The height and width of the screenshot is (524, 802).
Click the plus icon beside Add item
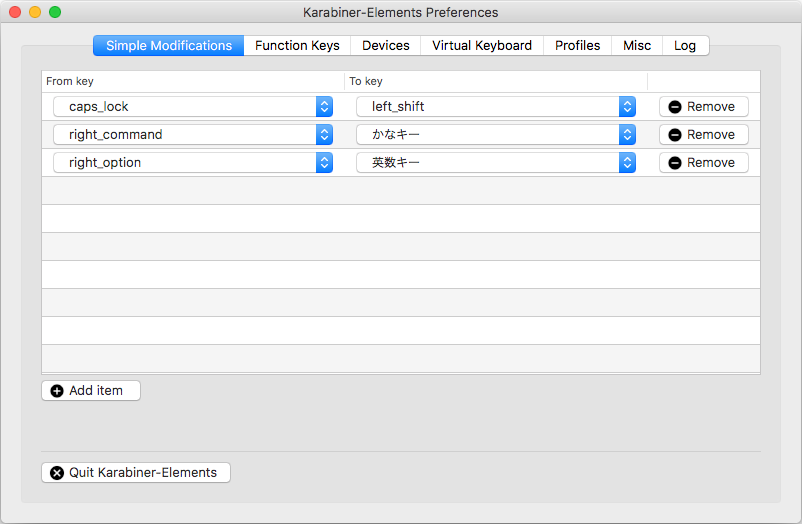(57, 391)
